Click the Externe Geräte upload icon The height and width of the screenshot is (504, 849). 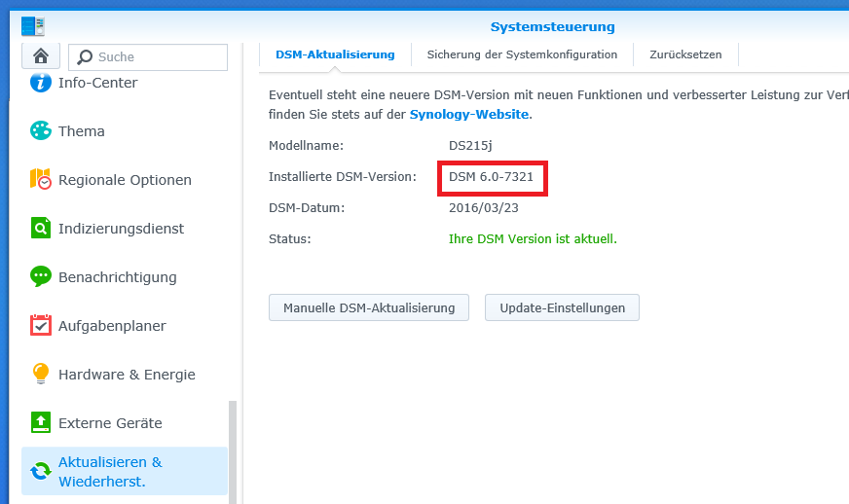click(x=41, y=422)
